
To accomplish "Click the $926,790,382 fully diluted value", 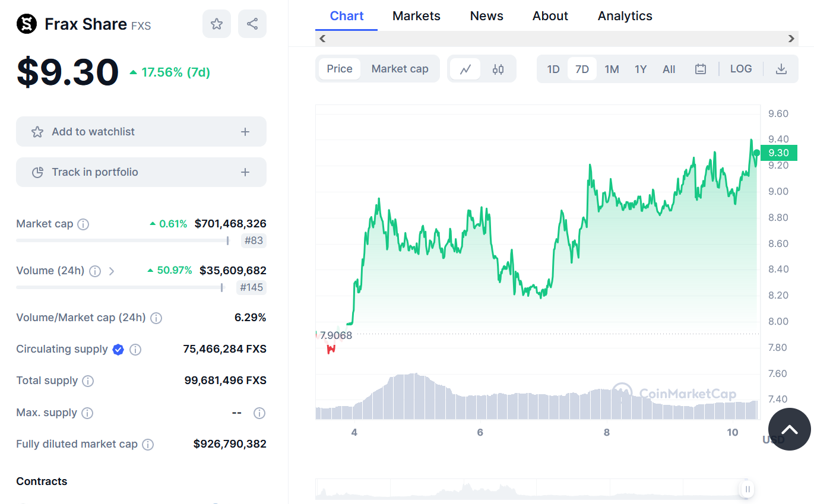I will 230,444.
